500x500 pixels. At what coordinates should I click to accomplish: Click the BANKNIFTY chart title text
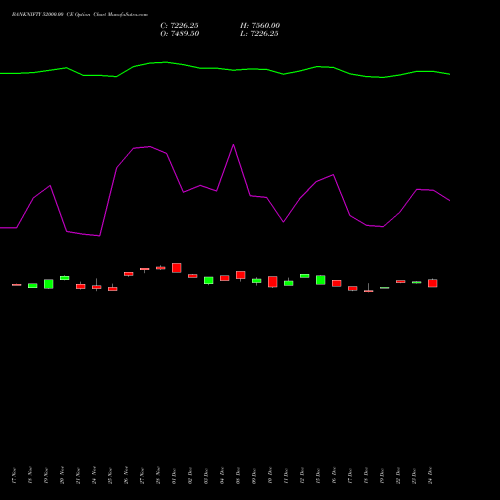coord(80,15)
